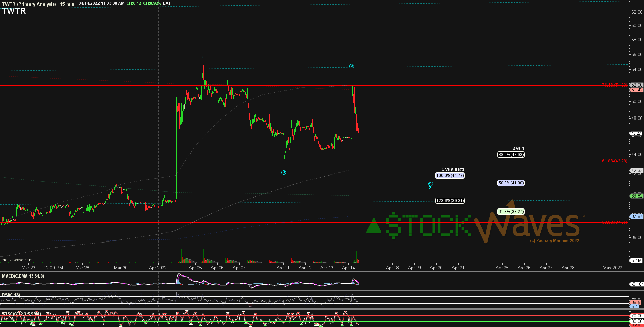Click the motivewave.com link
This screenshot has height=327, width=644.
17,260
